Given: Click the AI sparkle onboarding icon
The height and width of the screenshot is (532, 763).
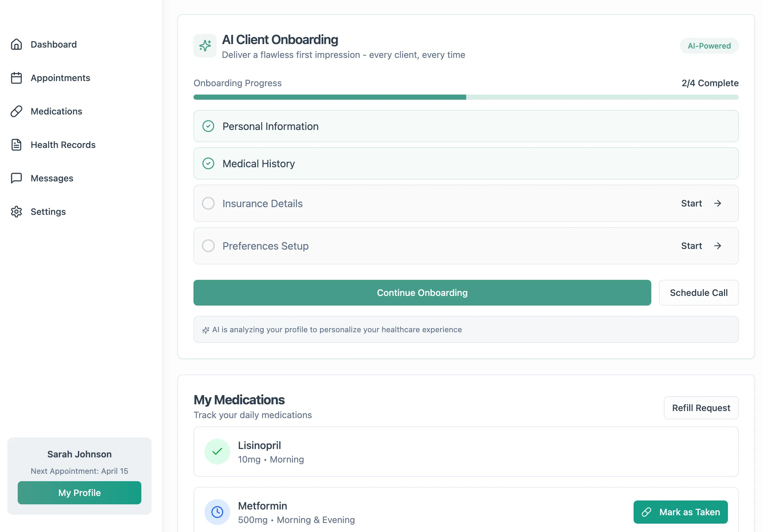Looking at the screenshot, I should point(205,45).
